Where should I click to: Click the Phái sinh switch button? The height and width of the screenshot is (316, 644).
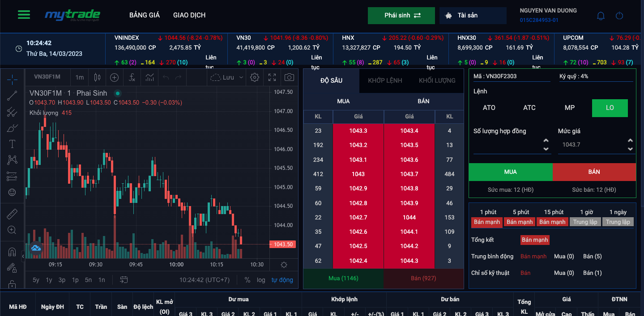401,15
